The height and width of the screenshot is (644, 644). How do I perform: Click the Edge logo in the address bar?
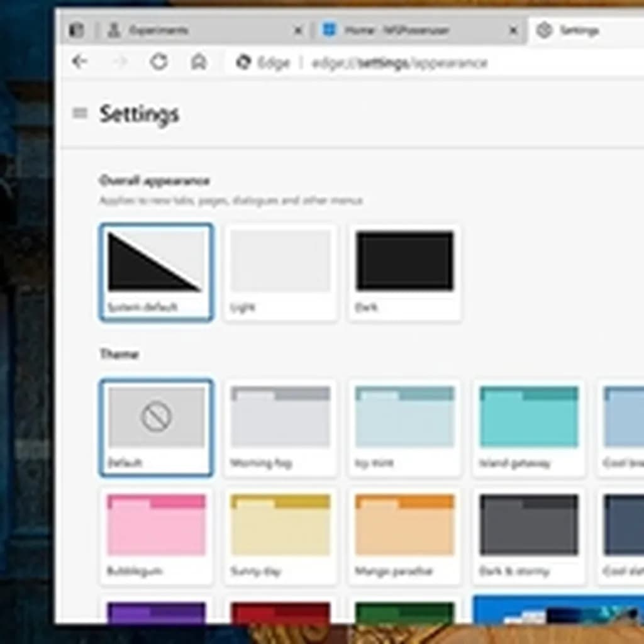(x=243, y=62)
